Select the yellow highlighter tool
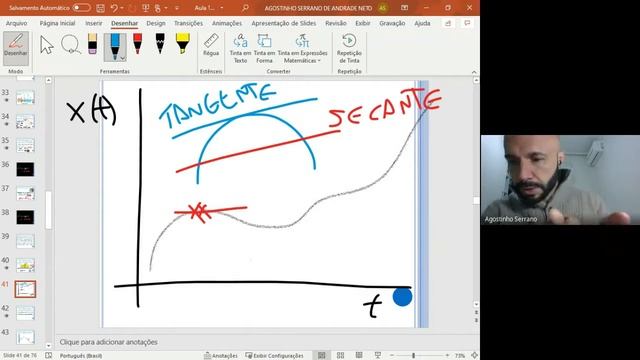This screenshot has width=640, height=360. click(x=182, y=44)
